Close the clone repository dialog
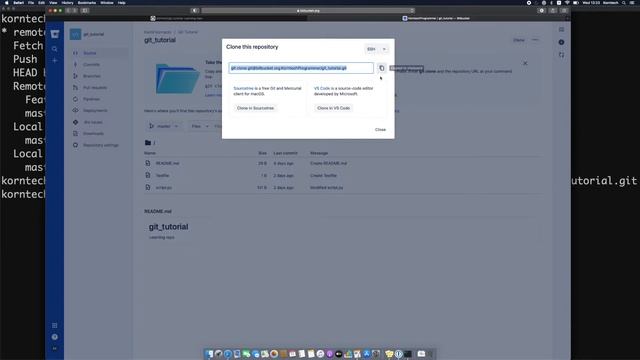Image resolution: width=640 pixels, height=360 pixels. 380,129
